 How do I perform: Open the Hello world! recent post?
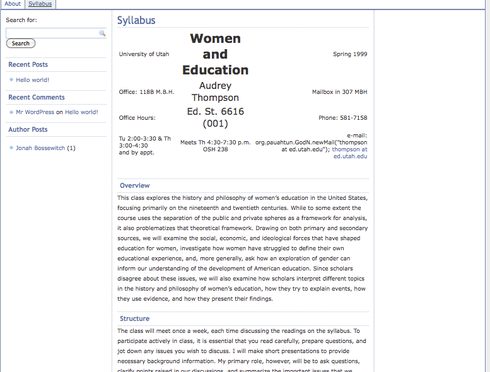[x=32, y=80]
